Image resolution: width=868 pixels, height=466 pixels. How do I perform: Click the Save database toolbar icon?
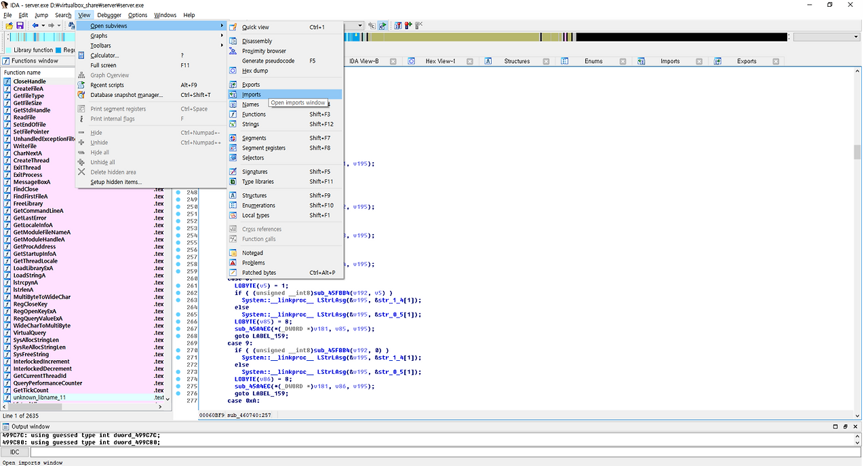point(20,25)
